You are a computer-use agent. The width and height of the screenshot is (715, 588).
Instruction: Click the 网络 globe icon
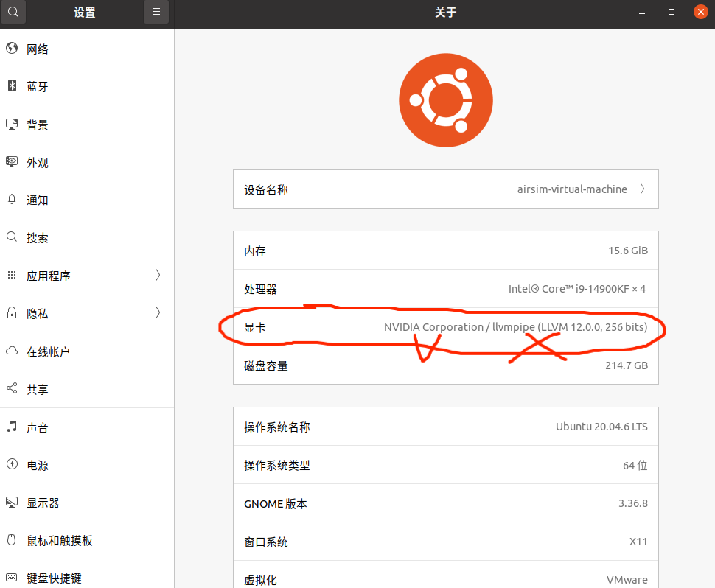click(x=12, y=49)
